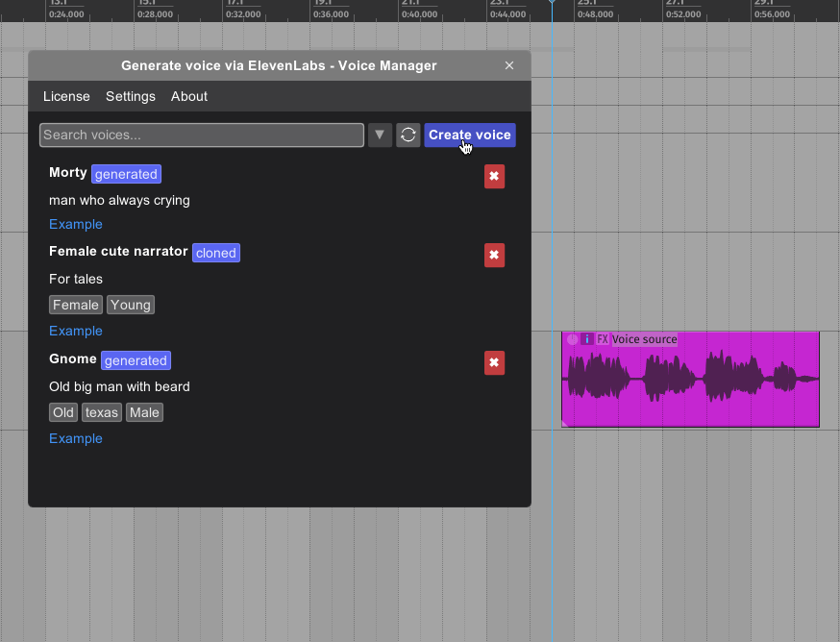Close the Voice Manager dialog

pyautogui.click(x=509, y=65)
